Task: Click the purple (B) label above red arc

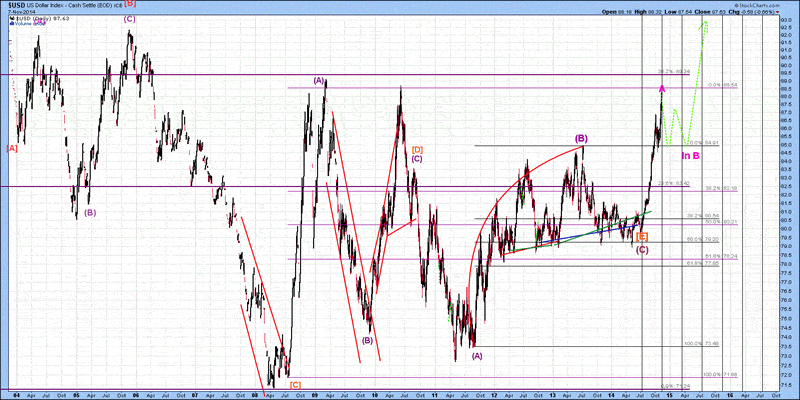Action: (x=581, y=139)
